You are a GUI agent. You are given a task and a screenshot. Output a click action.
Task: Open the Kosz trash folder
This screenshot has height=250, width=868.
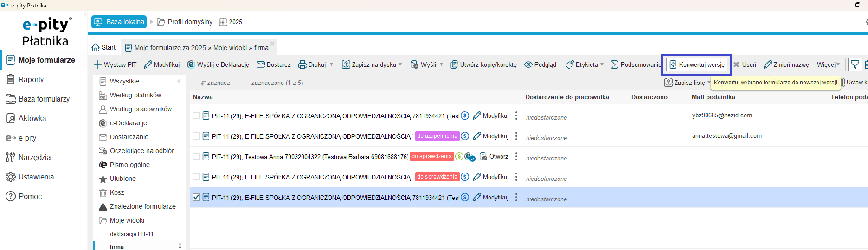117,192
